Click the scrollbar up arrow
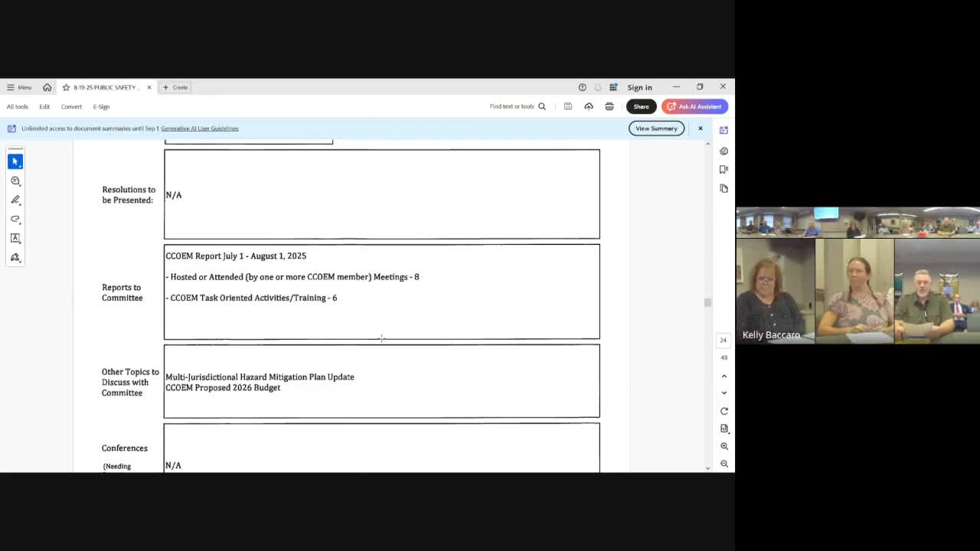The width and height of the screenshot is (980, 551). coord(707,145)
